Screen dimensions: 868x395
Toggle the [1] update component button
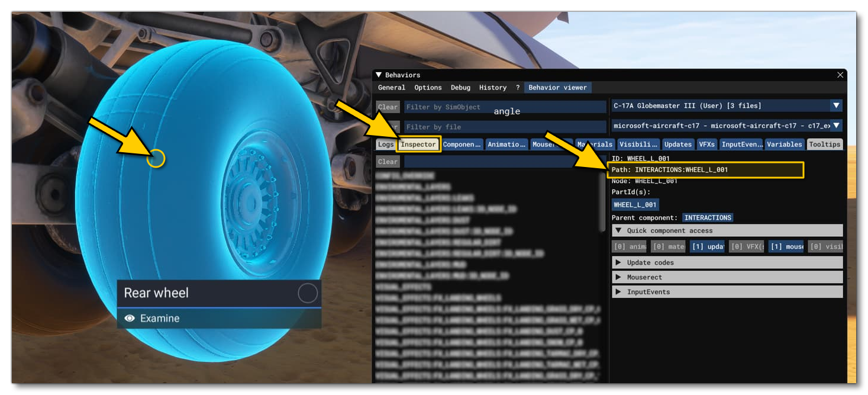pyautogui.click(x=708, y=246)
